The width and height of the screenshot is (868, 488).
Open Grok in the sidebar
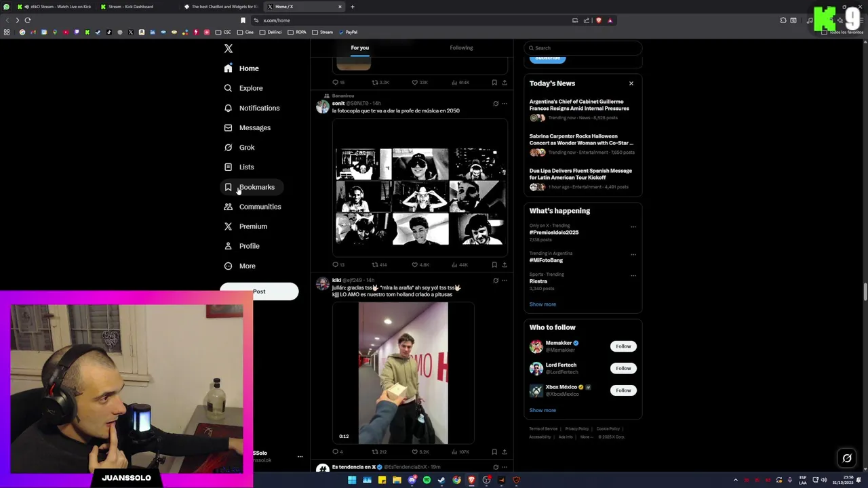[239, 148]
